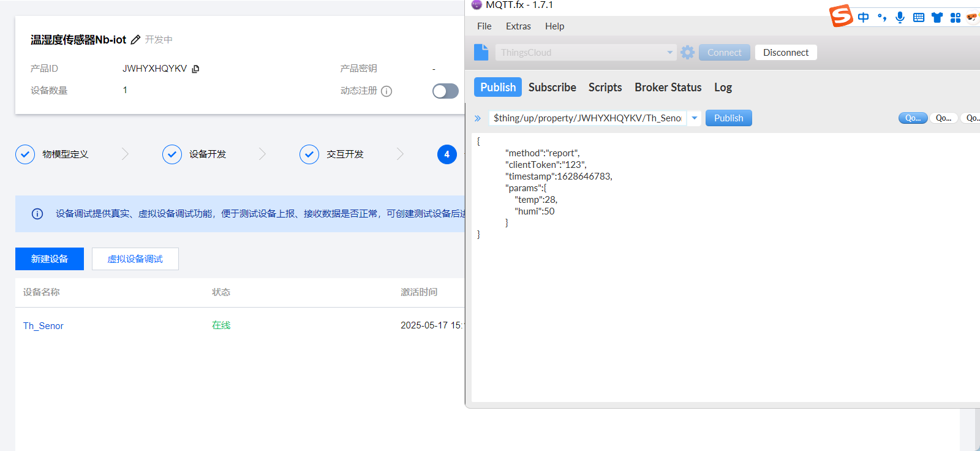Toggle the 动态注册 switch
The width and height of the screenshot is (980, 451).
pyautogui.click(x=445, y=91)
